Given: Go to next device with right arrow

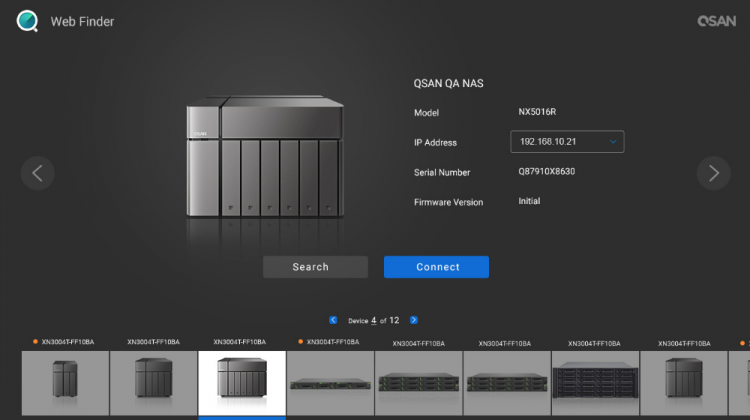Looking at the screenshot, I should click(713, 173).
